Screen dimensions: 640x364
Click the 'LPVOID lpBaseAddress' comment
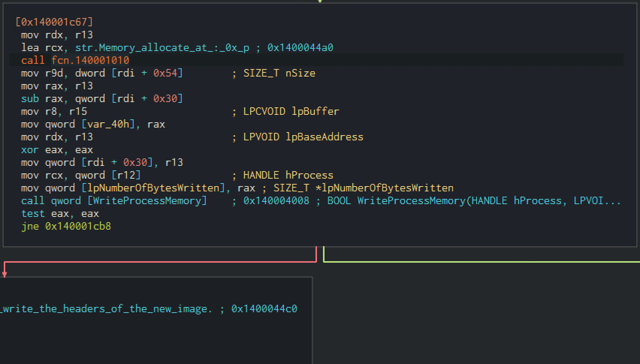[303, 137]
